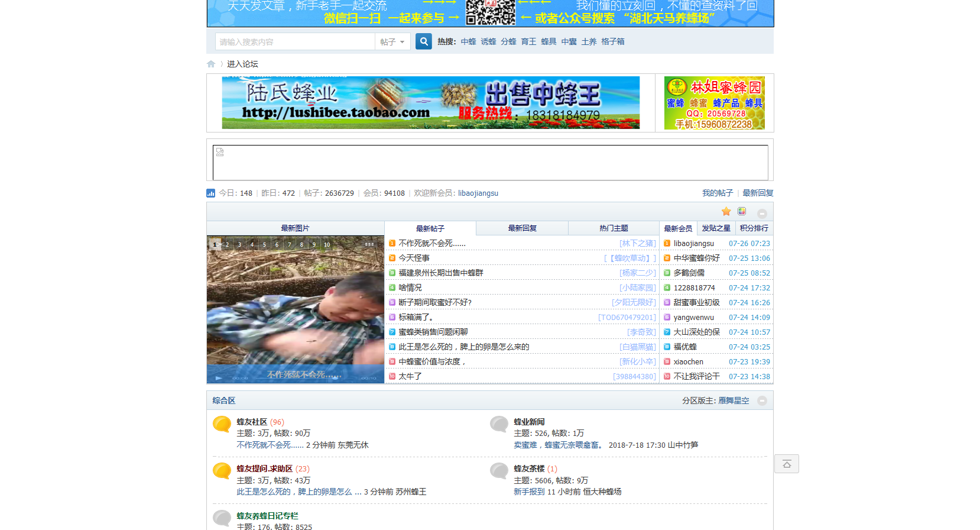
Task: Open the 蜂友养蜂日记专栏 forum
Action: point(267,516)
